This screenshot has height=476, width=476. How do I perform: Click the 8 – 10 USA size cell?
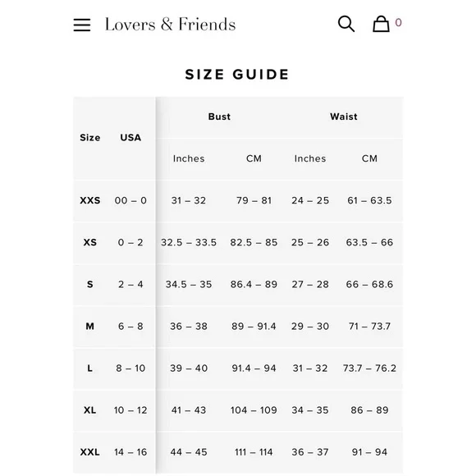click(x=130, y=368)
